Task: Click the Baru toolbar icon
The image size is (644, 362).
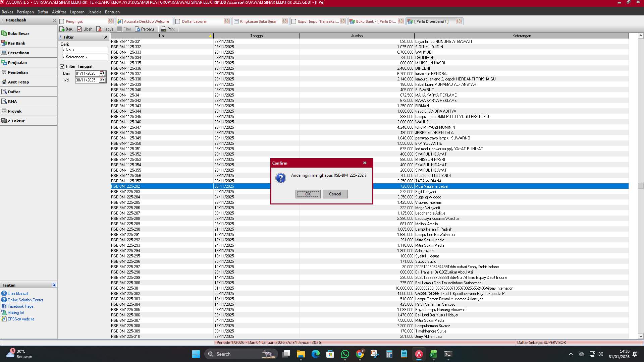Action: (x=62, y=29)
